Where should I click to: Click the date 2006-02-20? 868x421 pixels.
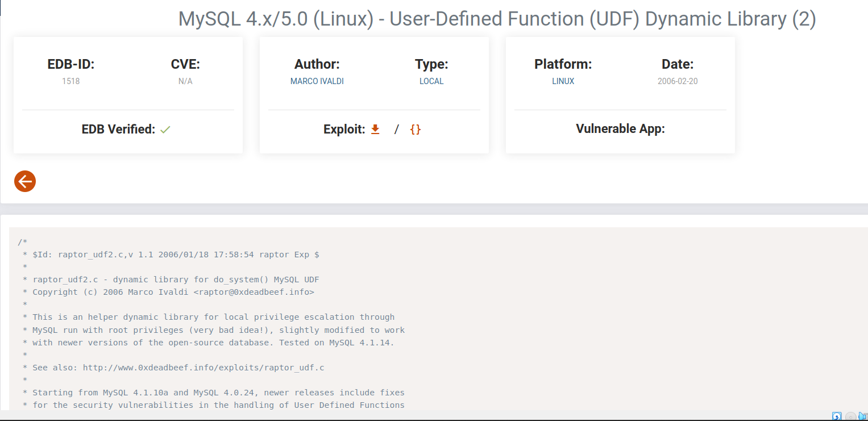point(678,81)
